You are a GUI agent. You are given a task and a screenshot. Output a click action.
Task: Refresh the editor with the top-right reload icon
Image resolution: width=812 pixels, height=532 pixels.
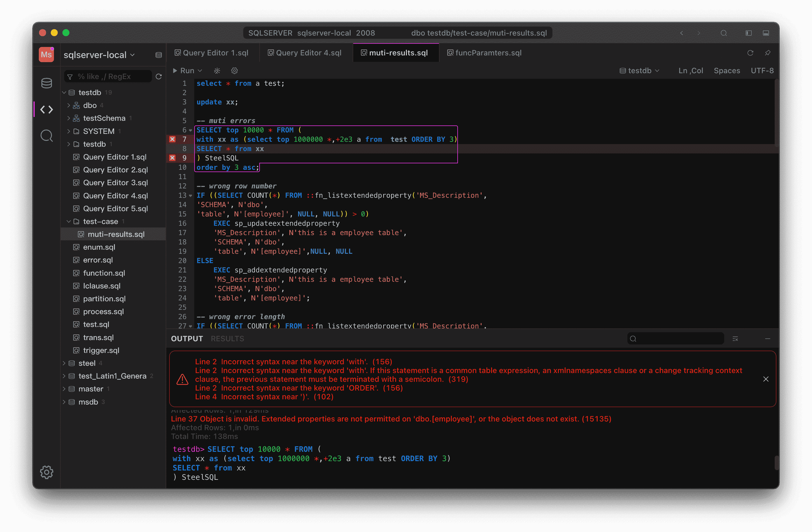tap(750, 53)
